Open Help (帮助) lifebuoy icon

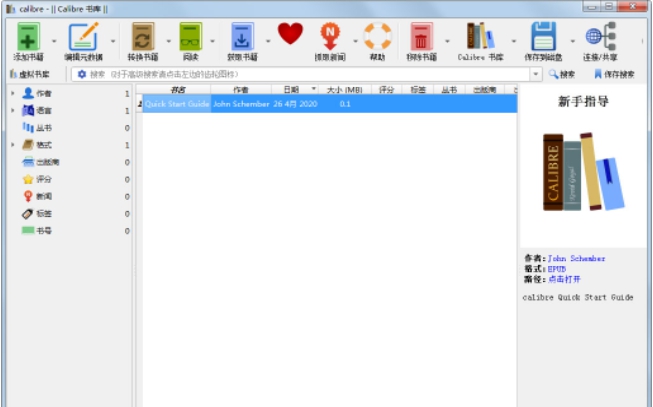(377, 36)
